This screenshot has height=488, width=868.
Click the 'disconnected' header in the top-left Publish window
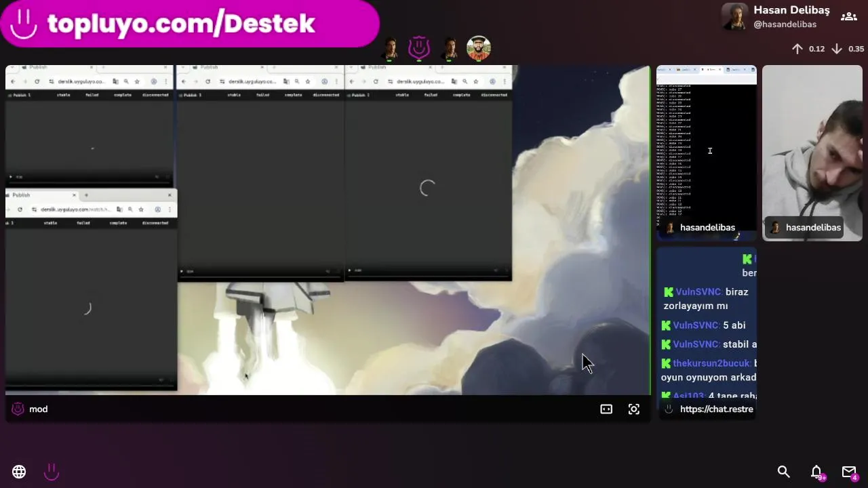(155, 95)
